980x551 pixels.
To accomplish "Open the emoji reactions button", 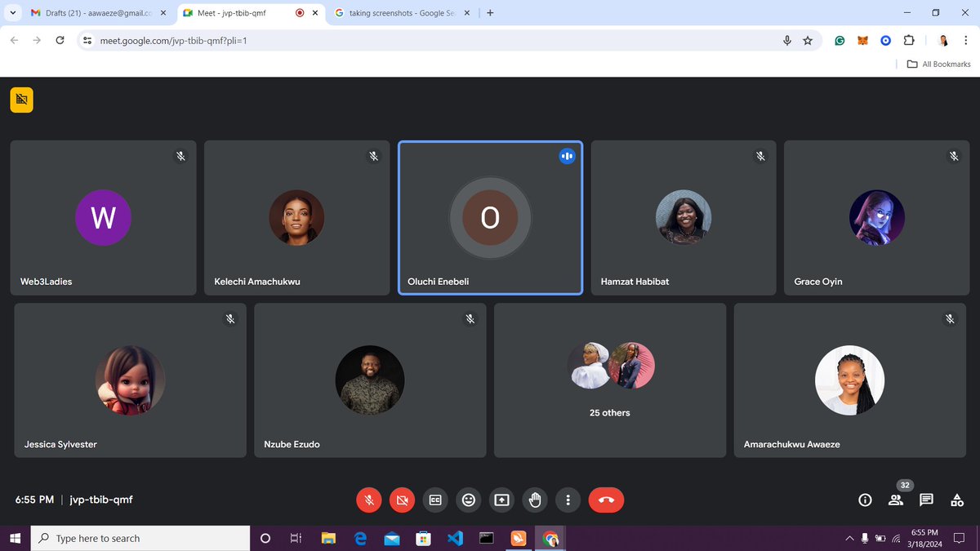I will (469, 500).
